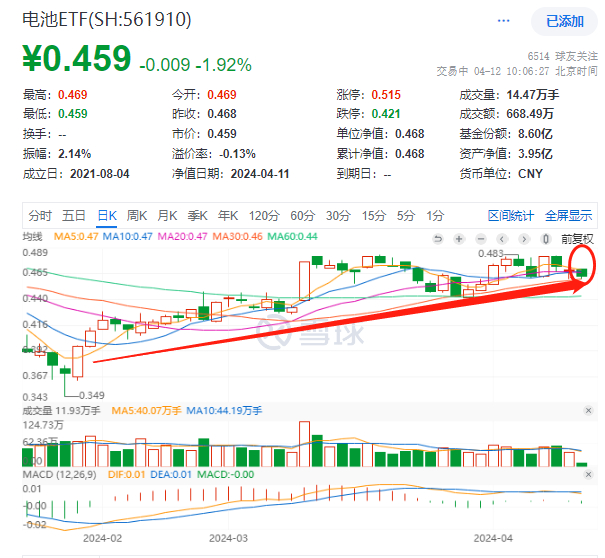Click the 振幅 2.14% value
This screenshot has width=605, height=558.
(x=74, y=154)
